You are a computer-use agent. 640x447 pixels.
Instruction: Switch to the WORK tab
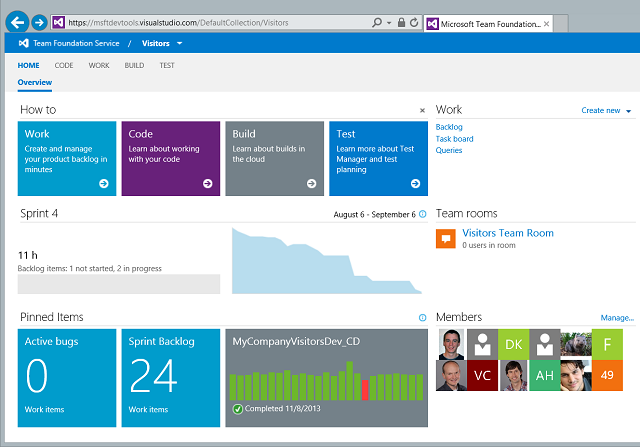tap(99, 65)
